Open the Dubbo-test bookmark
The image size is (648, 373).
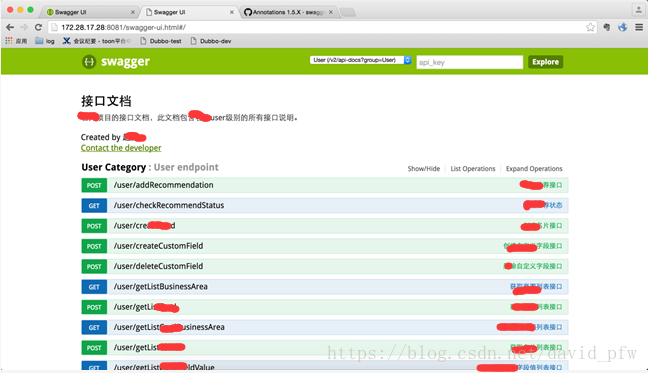click(x=160, y=41)
